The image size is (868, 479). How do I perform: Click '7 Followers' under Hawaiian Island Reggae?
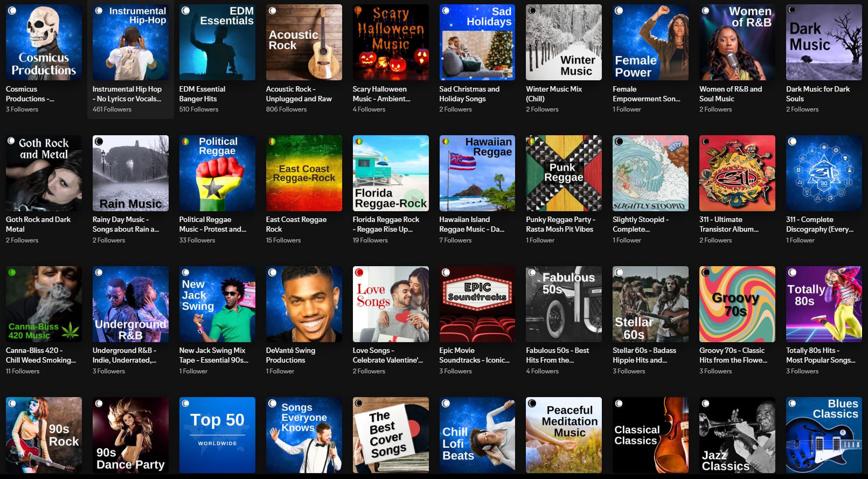coord(455,240)
